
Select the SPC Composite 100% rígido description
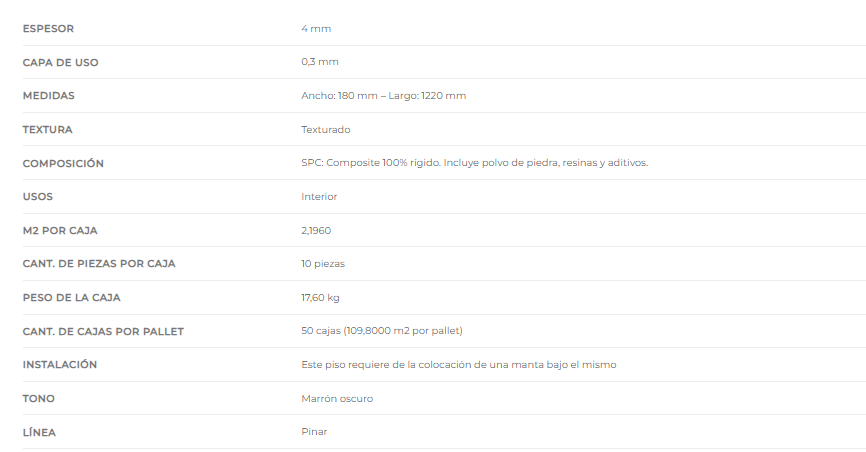click(x=474, y=163)
